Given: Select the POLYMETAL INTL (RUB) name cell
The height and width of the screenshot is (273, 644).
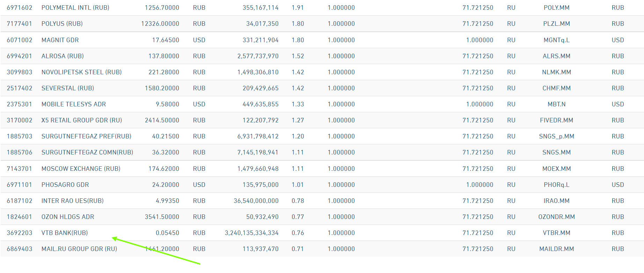Looking at the screenshot, I should [75, 8].
